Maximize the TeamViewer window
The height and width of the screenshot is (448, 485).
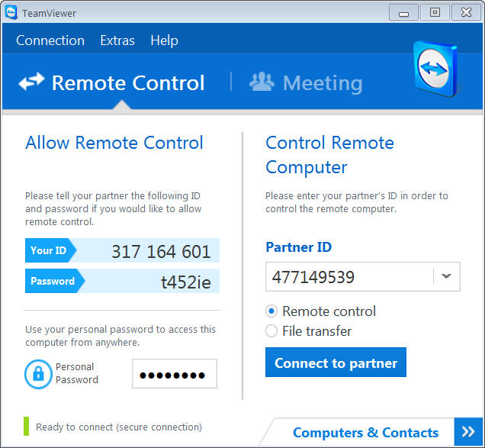click(x=435, y=13)
